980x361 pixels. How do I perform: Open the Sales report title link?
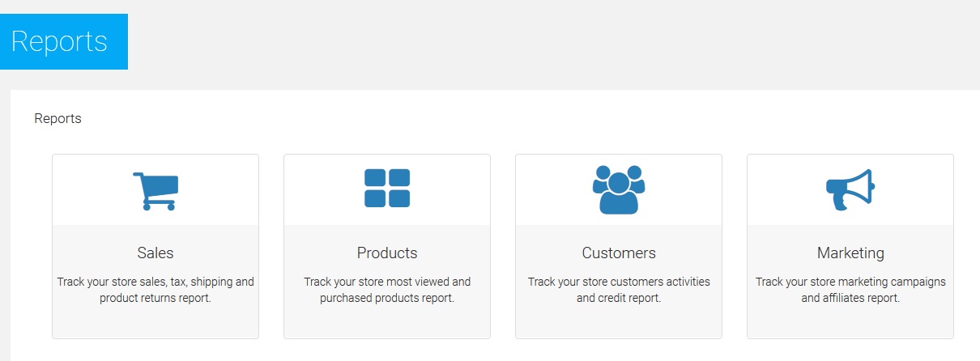click(156, 253)
